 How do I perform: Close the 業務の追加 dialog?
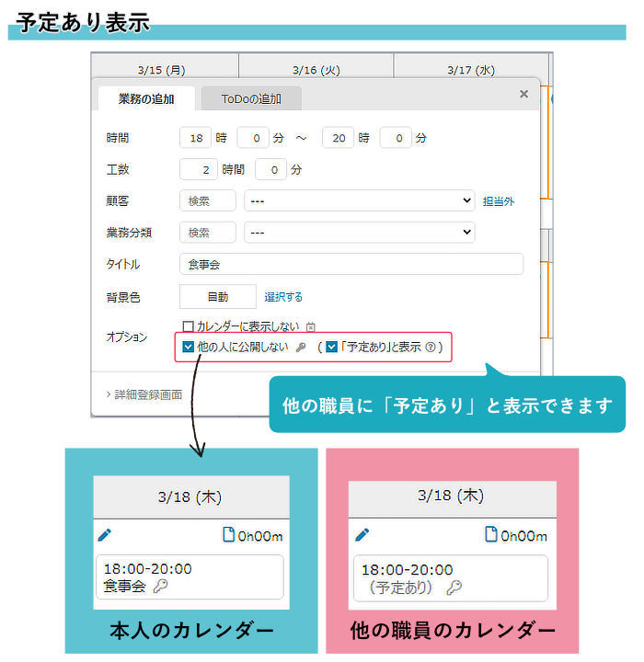[x=523, y=94]
